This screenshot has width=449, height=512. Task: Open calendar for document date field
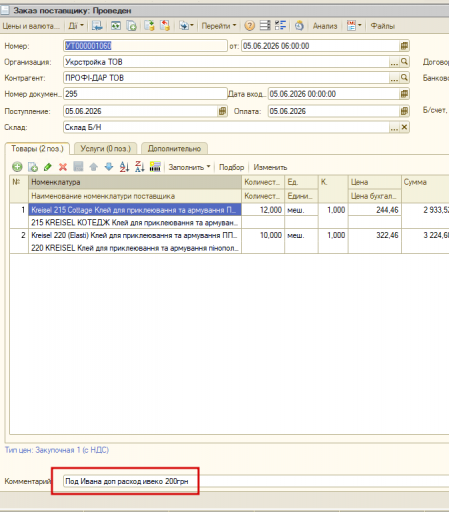click(404, 46)
